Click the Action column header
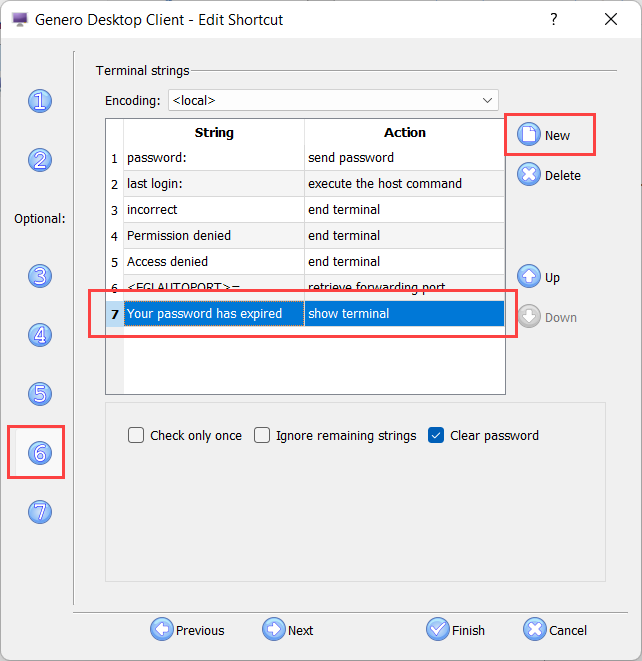Image resolution: width=642 pixels, height=661 pixels. [x=404, y=132]
